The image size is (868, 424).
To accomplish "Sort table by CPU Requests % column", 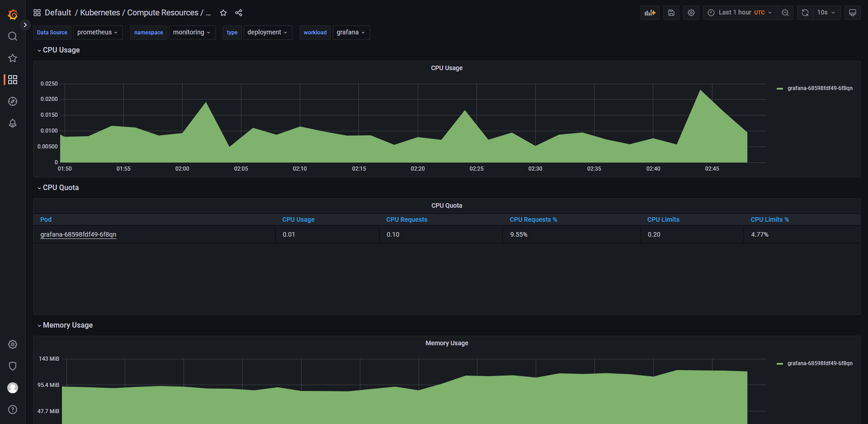I will pos(533,219).
